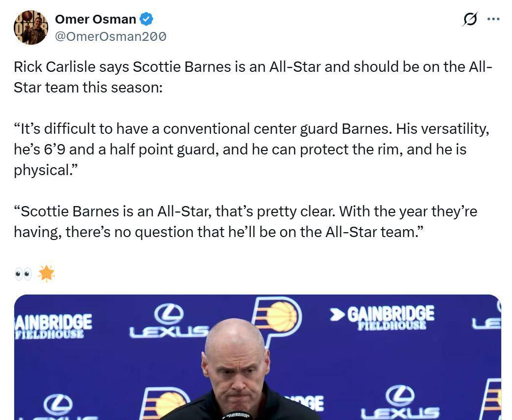512x420 pixels.
Task: Click the top-center Pacers logo in photo
Action: 277,316
